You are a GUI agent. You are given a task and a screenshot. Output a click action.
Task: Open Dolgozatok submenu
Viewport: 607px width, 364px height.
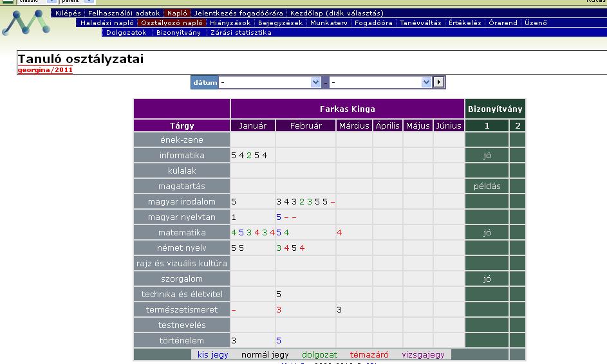126,33
